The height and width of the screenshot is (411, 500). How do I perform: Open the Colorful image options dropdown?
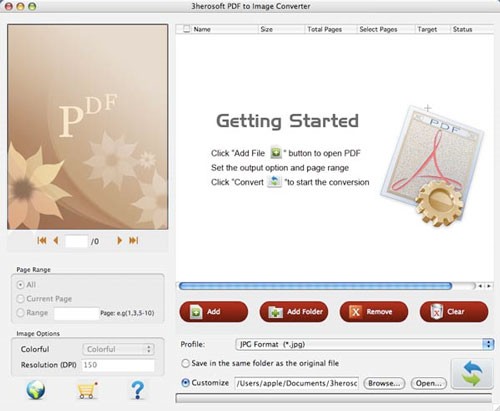118,349
